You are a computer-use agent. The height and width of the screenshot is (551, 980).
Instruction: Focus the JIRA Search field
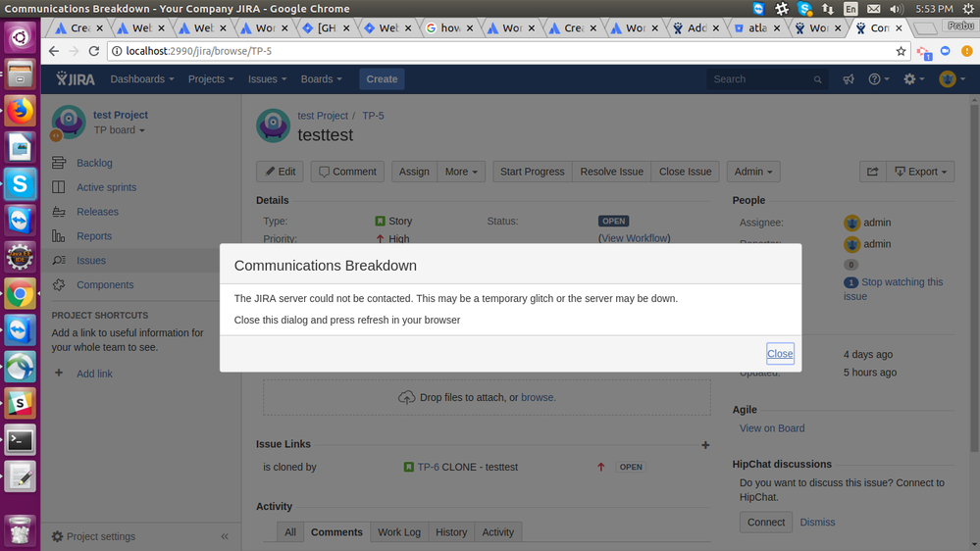[767, 79]
